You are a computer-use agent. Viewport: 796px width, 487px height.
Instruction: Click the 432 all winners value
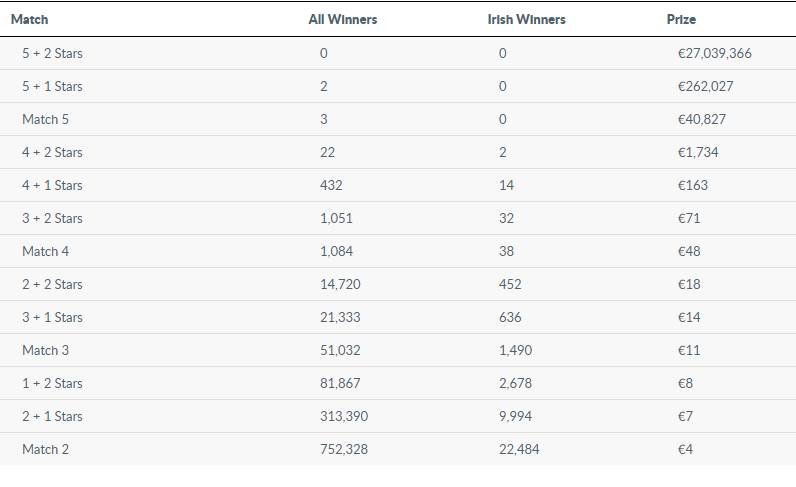tap(331, 185)
